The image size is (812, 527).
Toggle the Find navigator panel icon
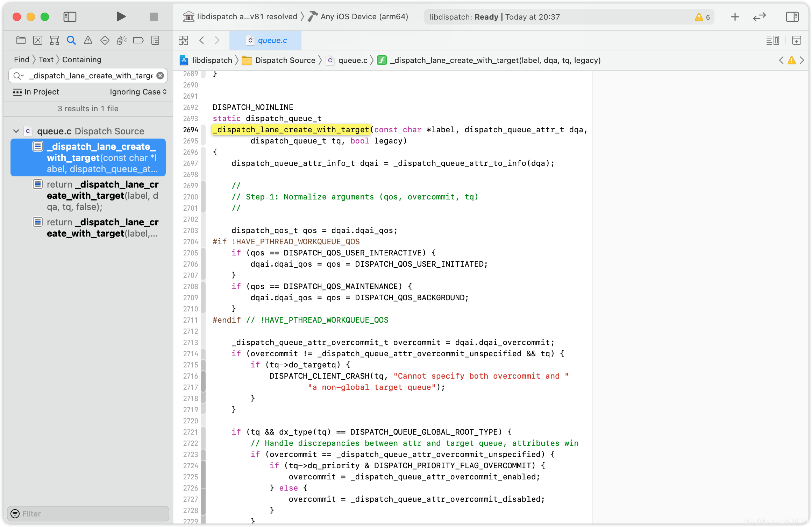point(71,40)
